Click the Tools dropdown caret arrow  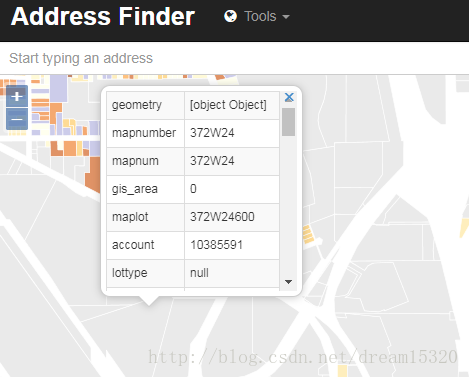[x=286, y=17]
